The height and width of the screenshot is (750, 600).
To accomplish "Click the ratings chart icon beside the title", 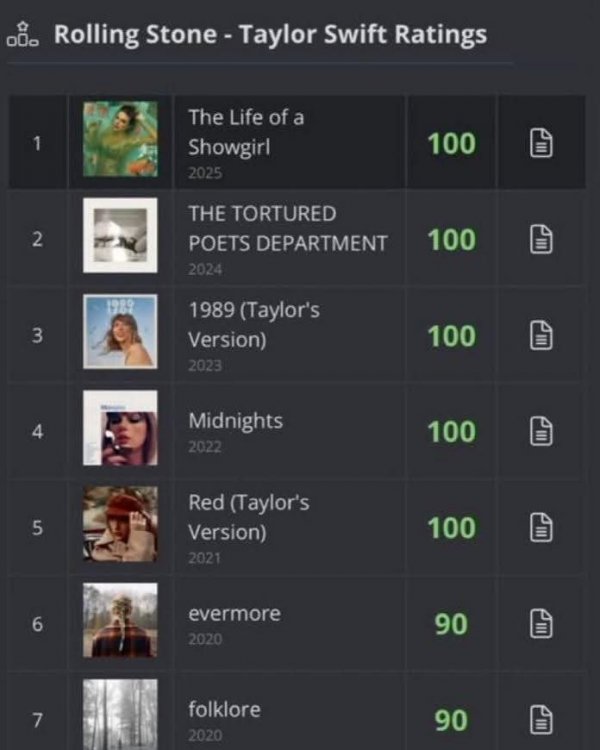I will coord(22,36).
